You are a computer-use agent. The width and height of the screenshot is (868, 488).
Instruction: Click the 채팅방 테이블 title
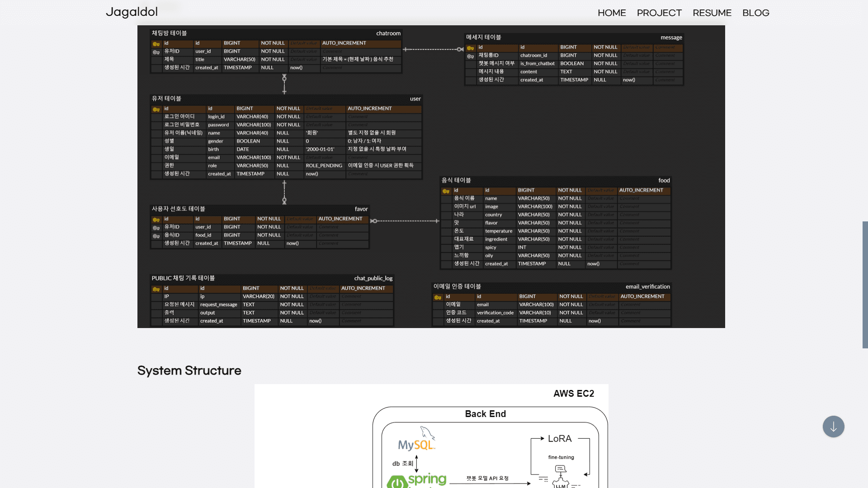169,33
